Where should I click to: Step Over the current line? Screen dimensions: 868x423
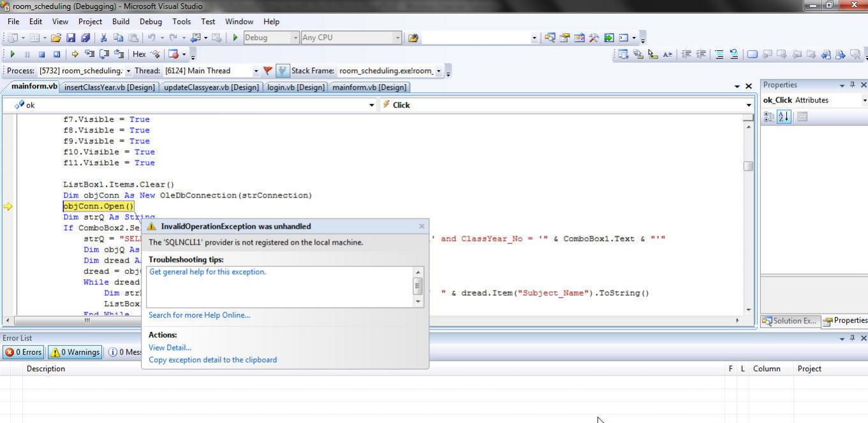(x=104, y=54)
